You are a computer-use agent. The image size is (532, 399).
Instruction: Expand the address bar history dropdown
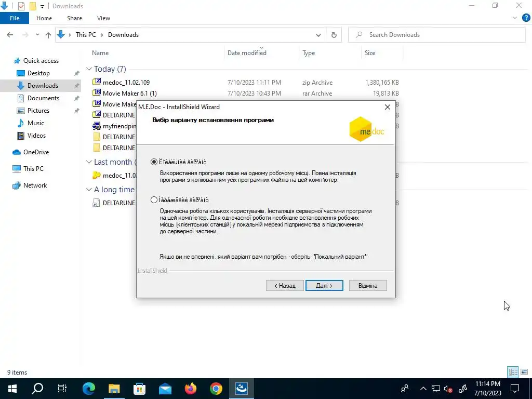[x=318, y=35]
